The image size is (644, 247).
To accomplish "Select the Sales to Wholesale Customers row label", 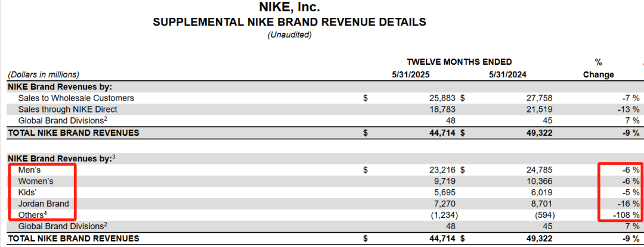I will click(76, 98).
